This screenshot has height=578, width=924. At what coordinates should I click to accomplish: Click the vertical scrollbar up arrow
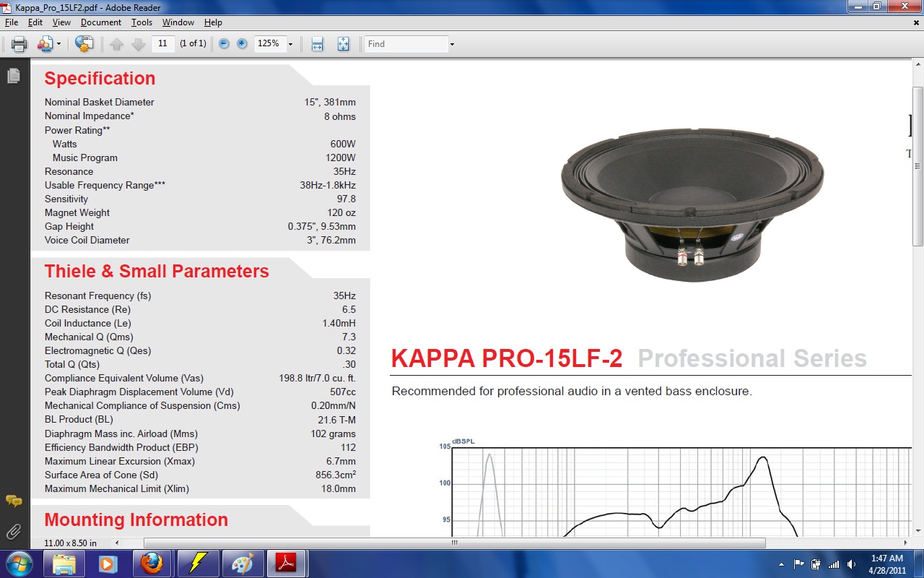[x=918, y=64]
